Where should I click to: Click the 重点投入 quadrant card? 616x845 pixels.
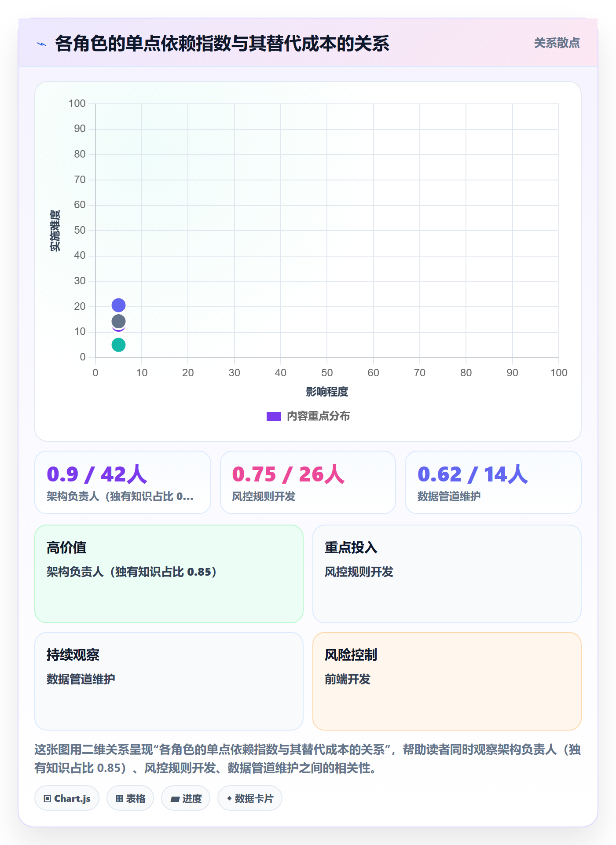(x=447, y=574)
